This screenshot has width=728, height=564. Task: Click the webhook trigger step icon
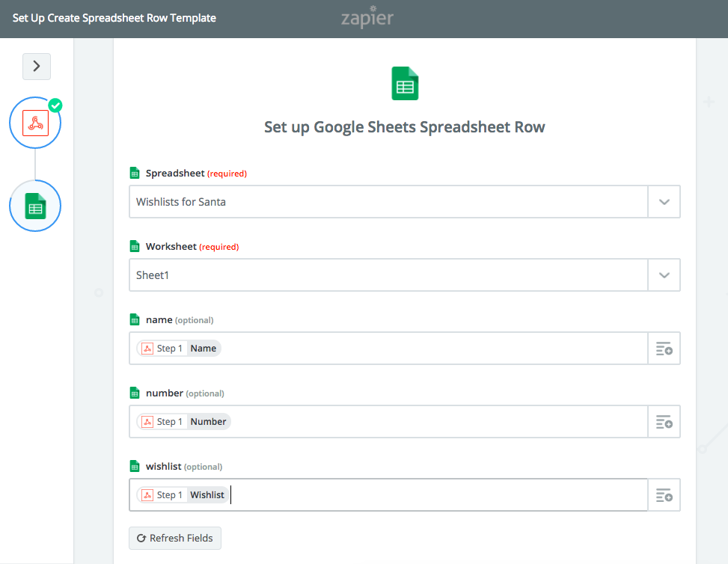point(35,123)
